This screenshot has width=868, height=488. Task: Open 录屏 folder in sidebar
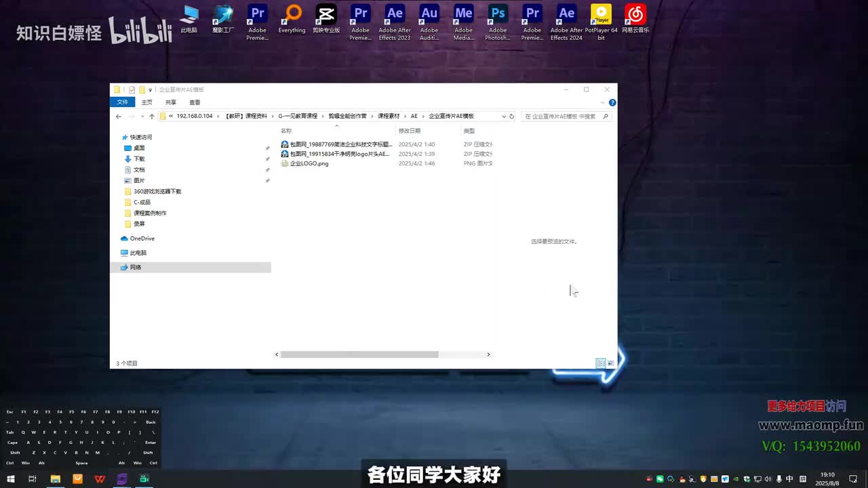[139, 224]
